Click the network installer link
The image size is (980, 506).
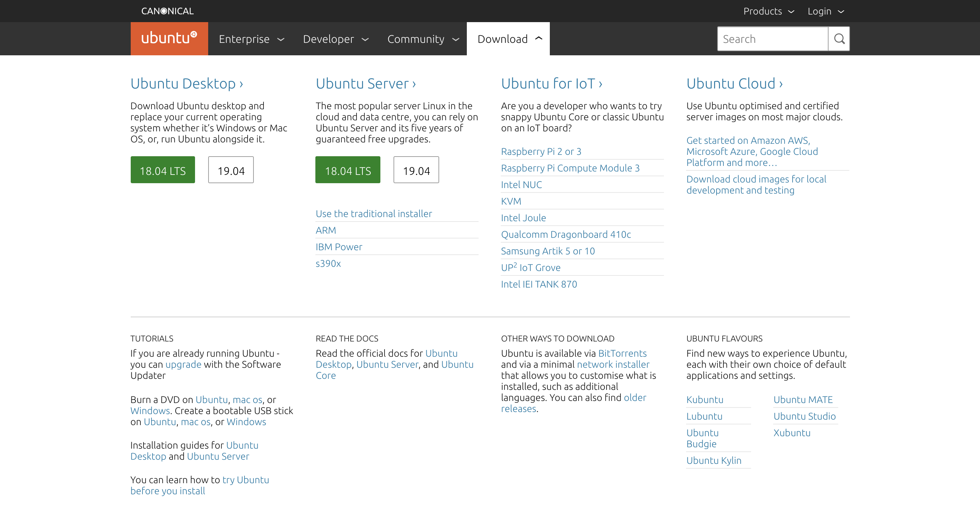(613, 364)
